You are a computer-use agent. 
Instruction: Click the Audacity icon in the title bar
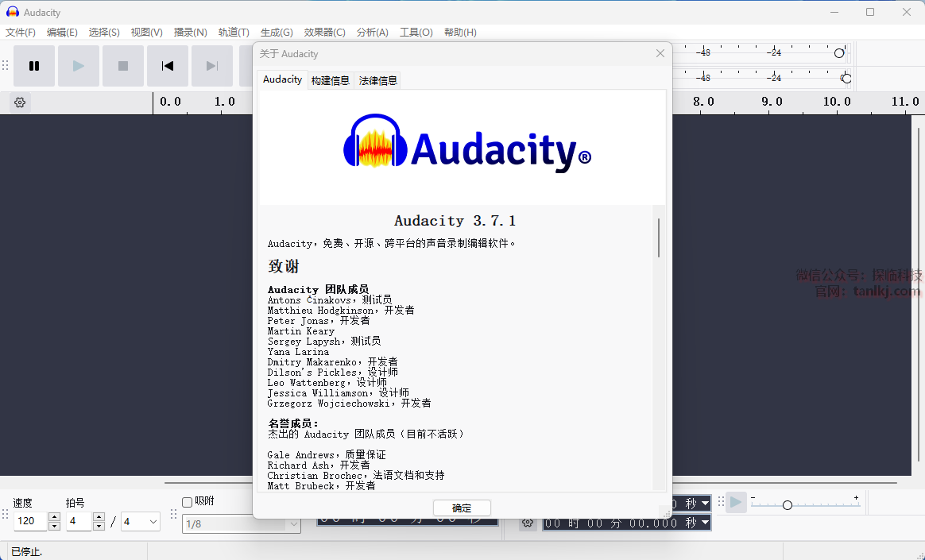[x=13, y=12]
